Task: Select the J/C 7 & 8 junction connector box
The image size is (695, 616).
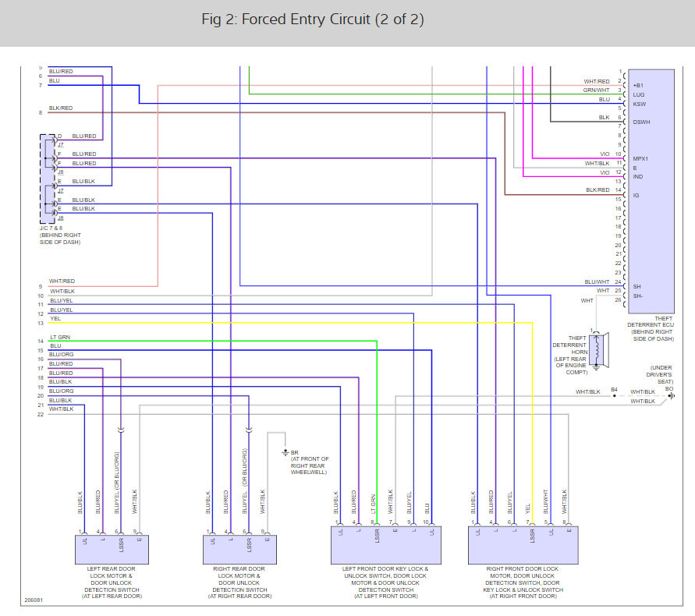Action: click(48, 179)
